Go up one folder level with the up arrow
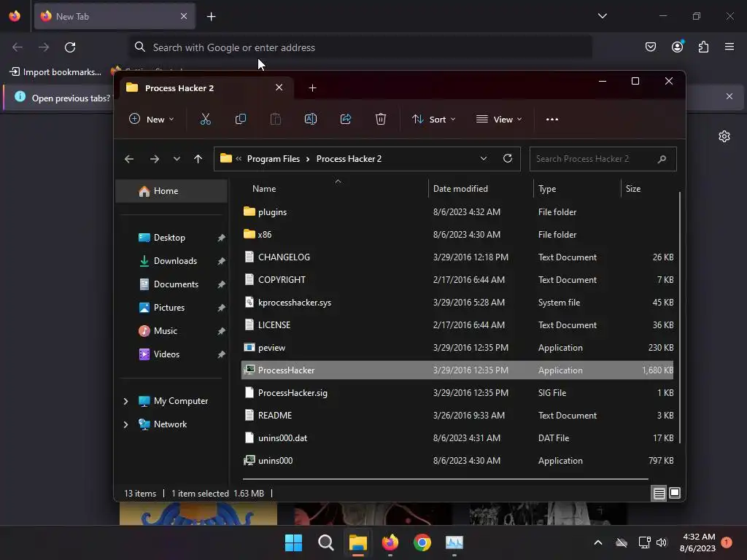747x560 pixels. click(x=198, y=159)
